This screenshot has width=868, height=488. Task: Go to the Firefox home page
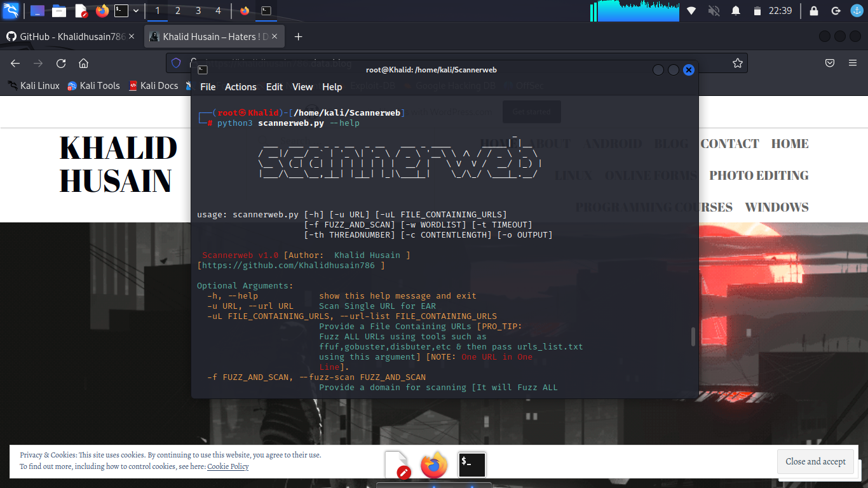83,63
